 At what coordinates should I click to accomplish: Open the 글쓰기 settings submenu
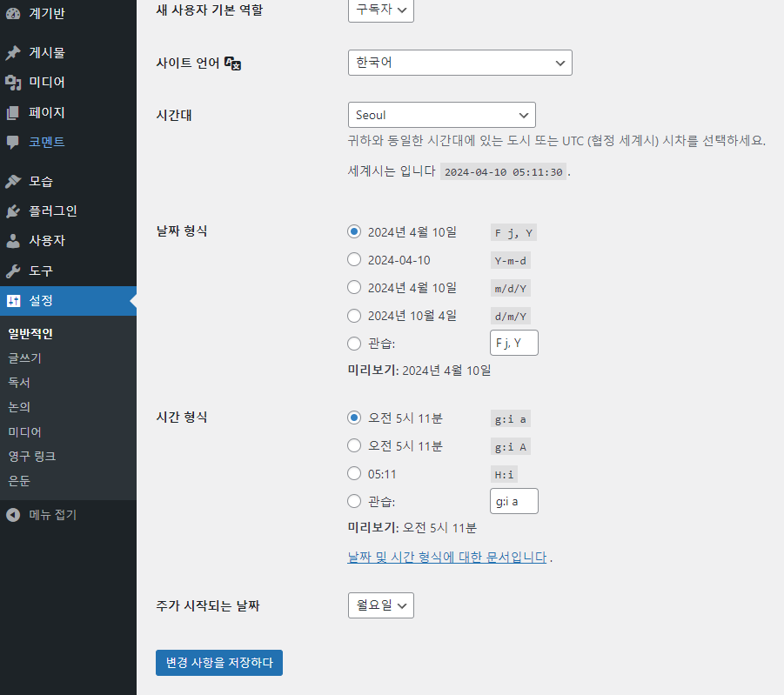point(24,358)
